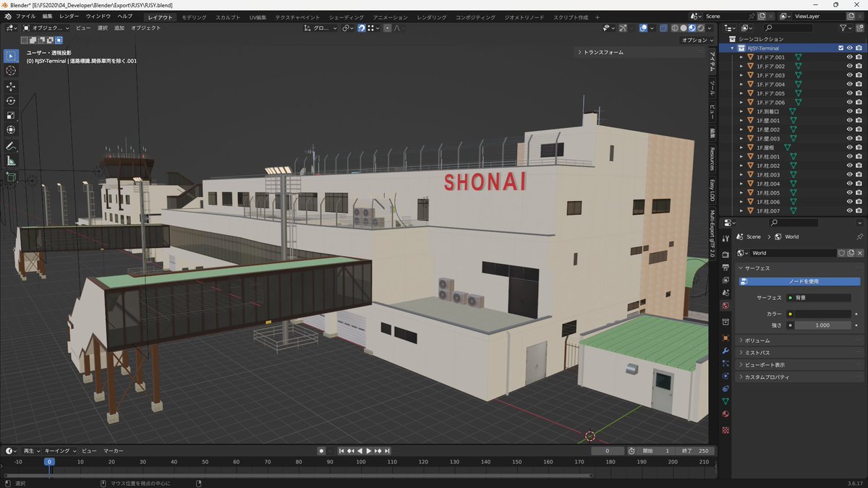This screenshot has width=868, height=488.
Task: Open transform orientation dropdown (グロ...)
Action: (x=320, y=28)
